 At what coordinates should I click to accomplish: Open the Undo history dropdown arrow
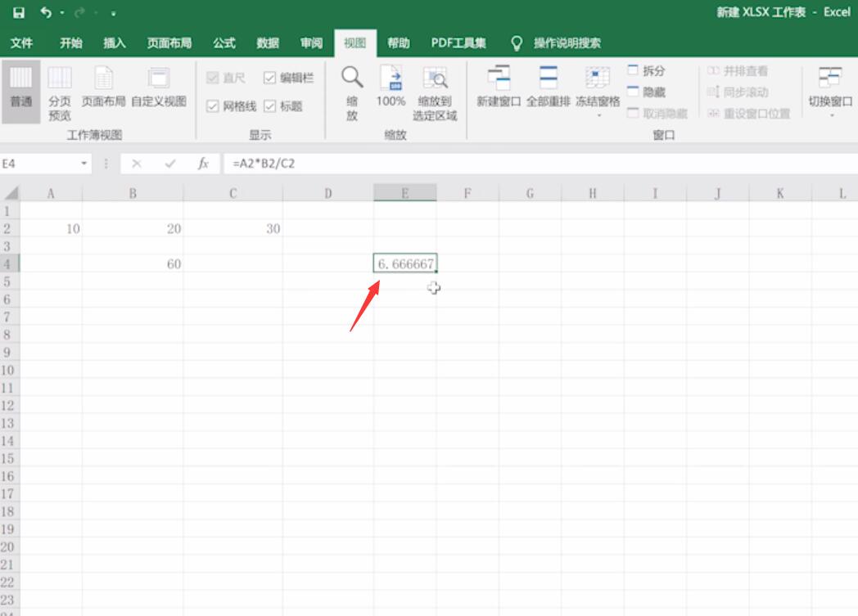pos(62,13)
